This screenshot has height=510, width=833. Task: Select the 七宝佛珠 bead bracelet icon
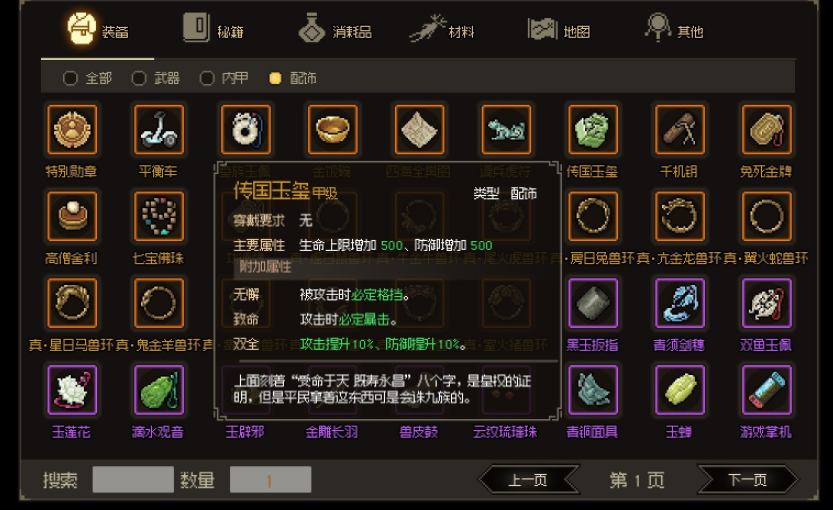[159, 216]
